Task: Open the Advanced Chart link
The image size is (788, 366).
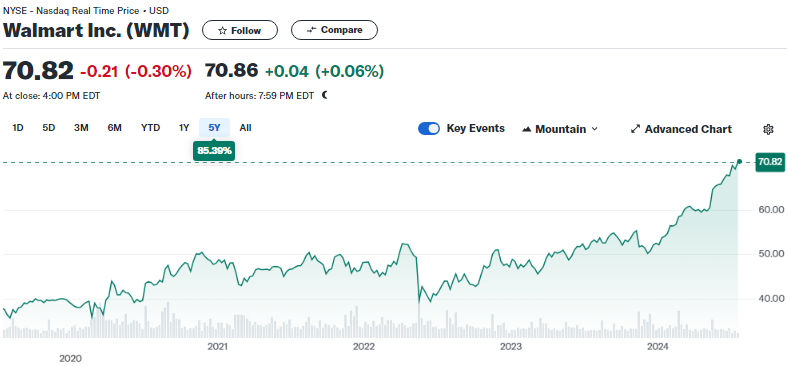Action: coord(681,129)
